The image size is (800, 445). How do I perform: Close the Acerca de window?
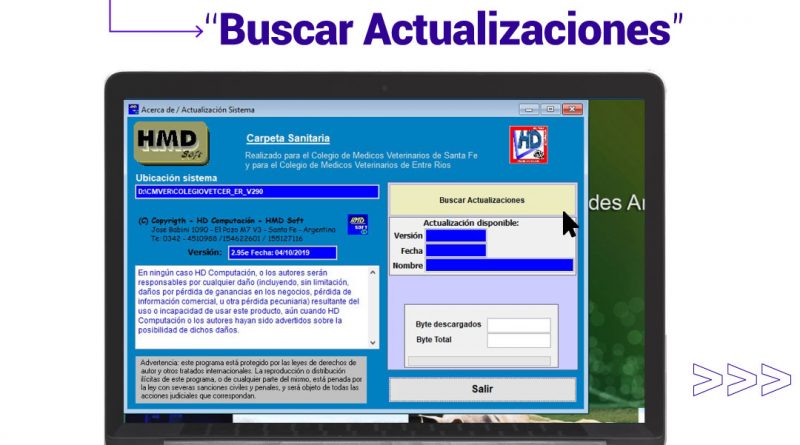[x=572, y=109]
